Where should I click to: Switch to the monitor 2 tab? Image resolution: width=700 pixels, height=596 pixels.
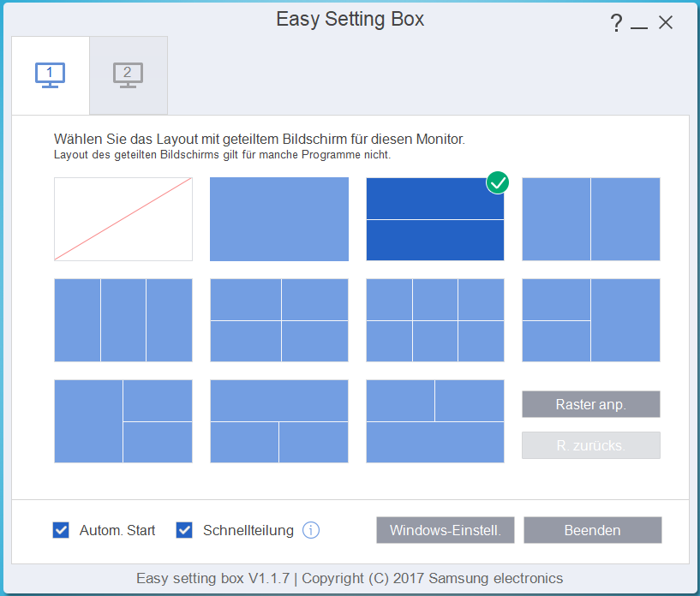click(128, 75)
